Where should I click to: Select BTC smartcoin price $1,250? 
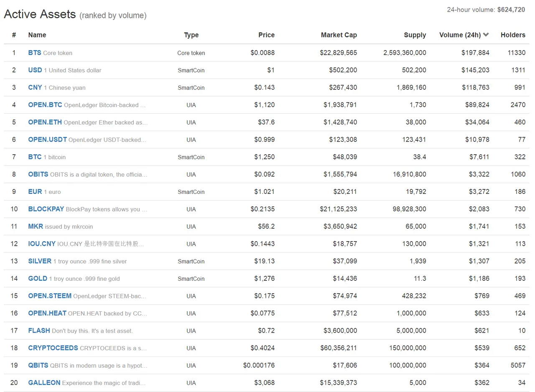[264, 157]
